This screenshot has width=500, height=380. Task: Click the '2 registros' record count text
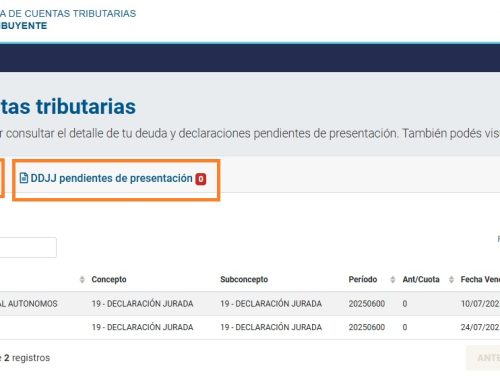[x=27, y=358]
